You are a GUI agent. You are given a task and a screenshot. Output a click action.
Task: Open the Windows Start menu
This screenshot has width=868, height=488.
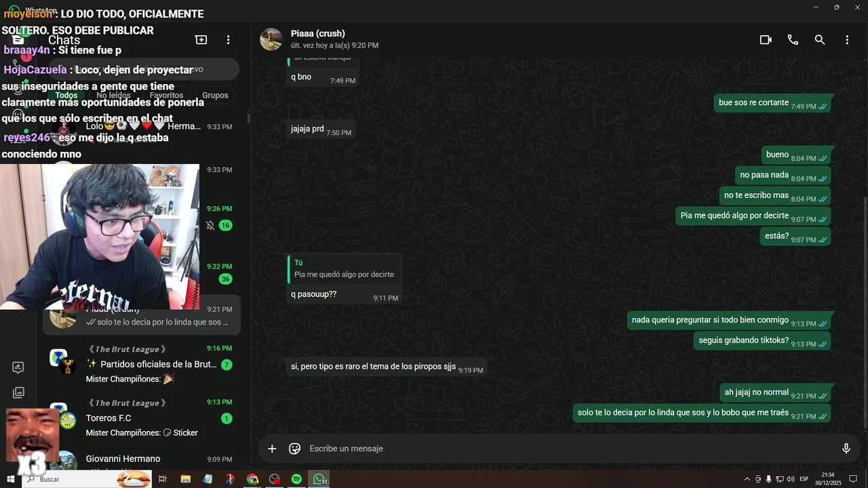[x=10, y=479]
